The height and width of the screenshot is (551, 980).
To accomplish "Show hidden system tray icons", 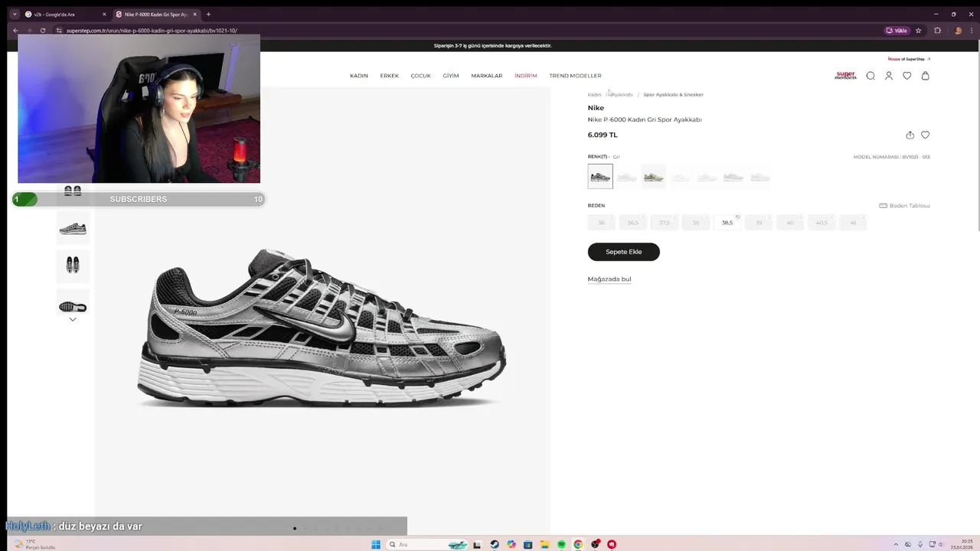I will click(896, 545).
